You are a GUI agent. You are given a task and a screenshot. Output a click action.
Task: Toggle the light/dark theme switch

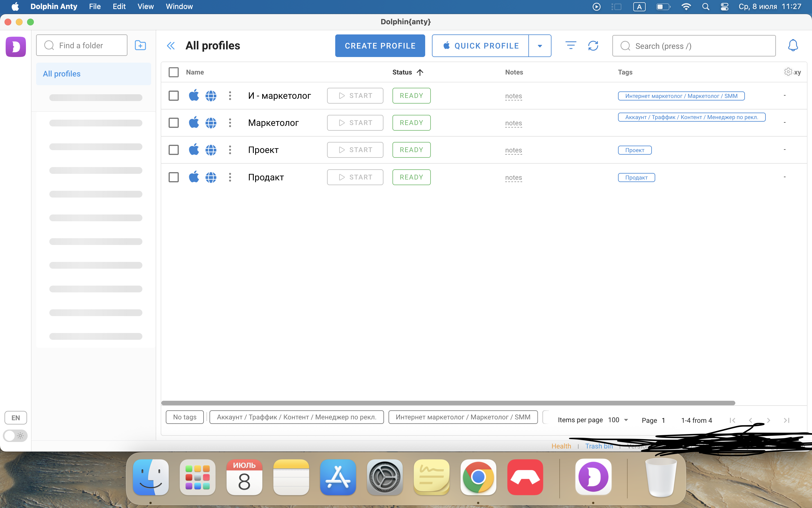pos(15,436)
